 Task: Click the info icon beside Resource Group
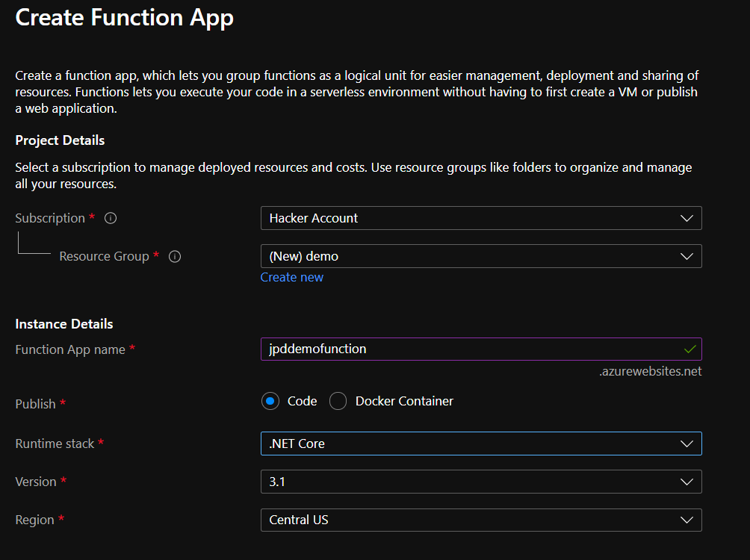click(x=175, y=257)
